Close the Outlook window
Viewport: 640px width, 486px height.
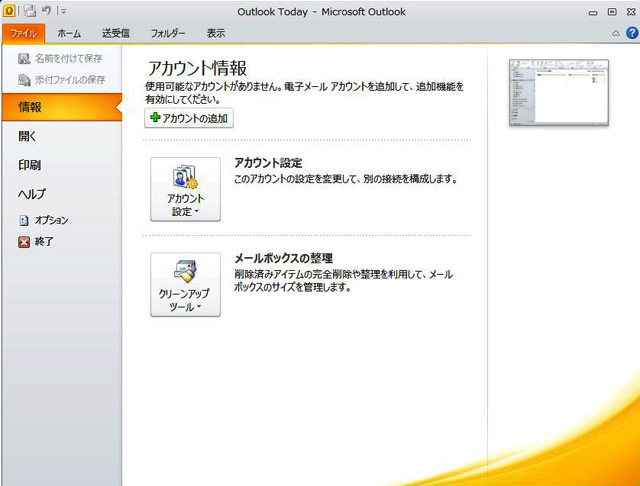631,12
